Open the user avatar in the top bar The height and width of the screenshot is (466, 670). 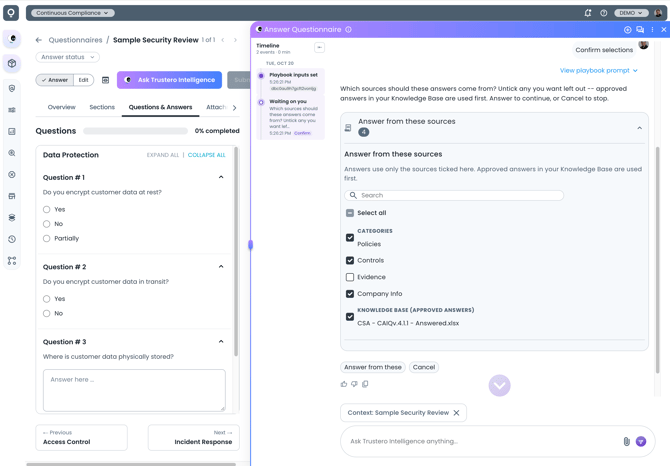click(x=658, y=13)
